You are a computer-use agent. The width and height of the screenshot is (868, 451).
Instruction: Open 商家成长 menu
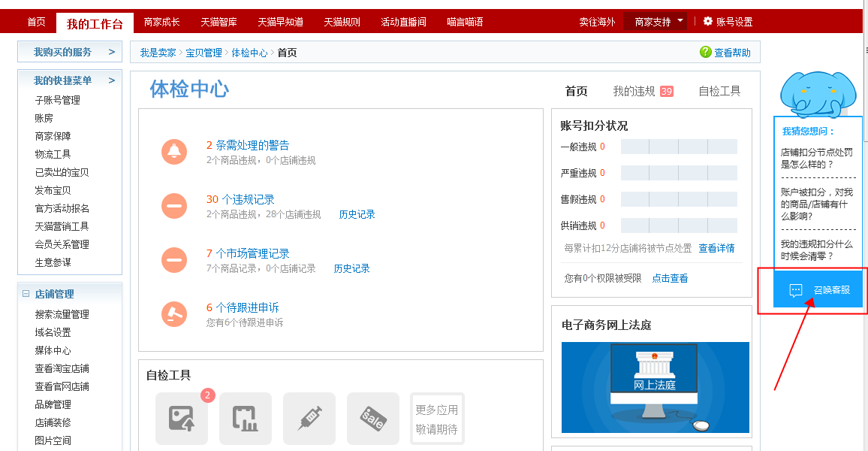click(161, 22)
